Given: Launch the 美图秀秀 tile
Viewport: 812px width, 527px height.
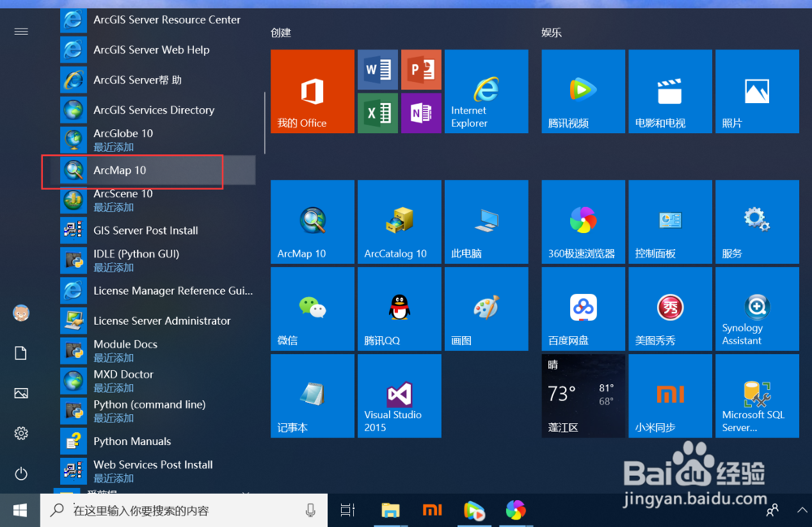Looking at the screenshot, I should click(670, 309).
